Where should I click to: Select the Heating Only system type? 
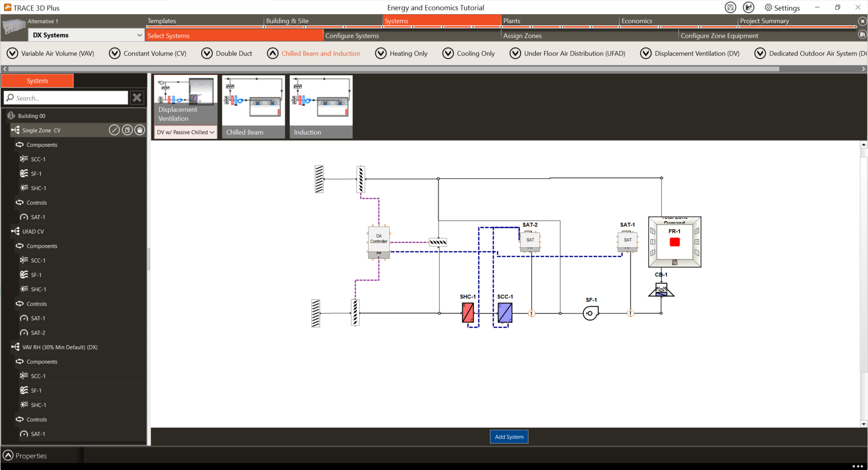point(381,53)
